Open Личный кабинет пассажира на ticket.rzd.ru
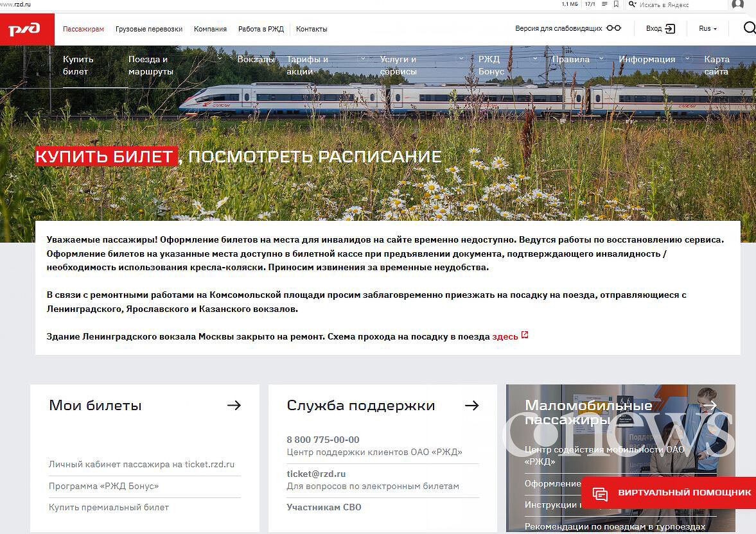This screenshot has height=534, width=756. (x=142, y=464)
